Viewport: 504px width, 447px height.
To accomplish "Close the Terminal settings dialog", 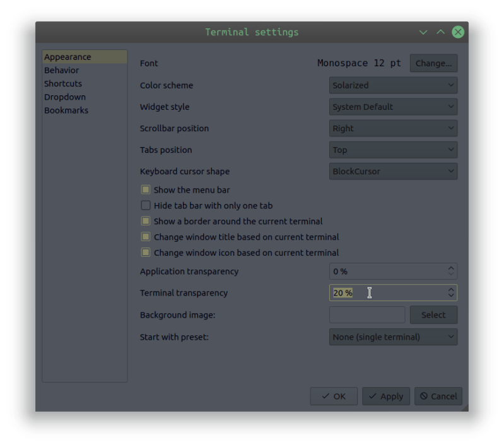I will pos(458,32).
